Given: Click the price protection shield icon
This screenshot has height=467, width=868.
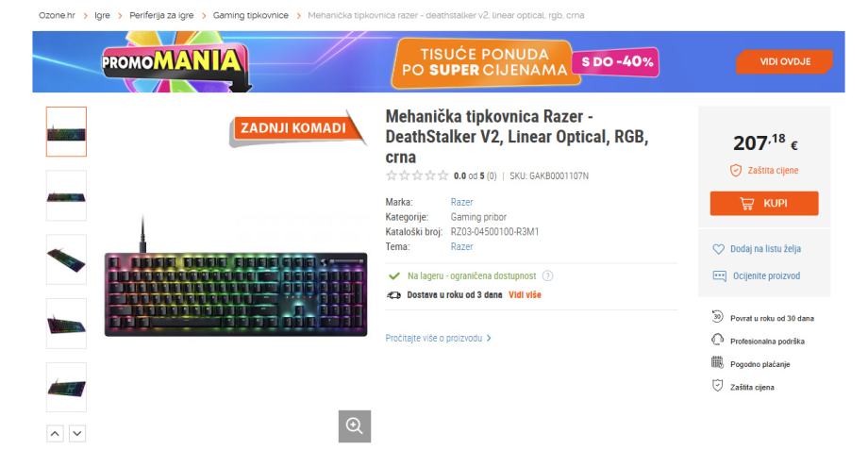Looking at the screenshot, I should tap(735, 171).
